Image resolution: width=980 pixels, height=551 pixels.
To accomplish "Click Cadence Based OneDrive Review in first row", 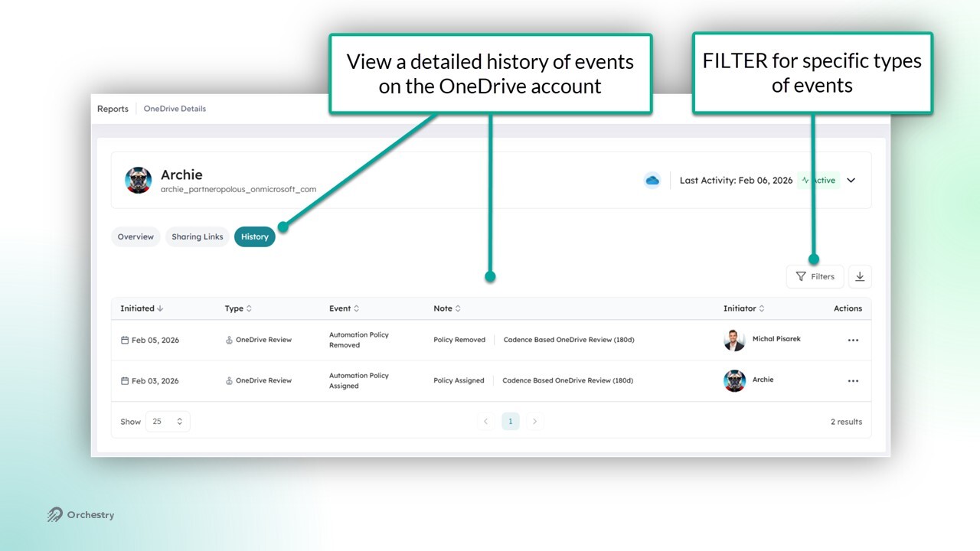I will [569, 340].
